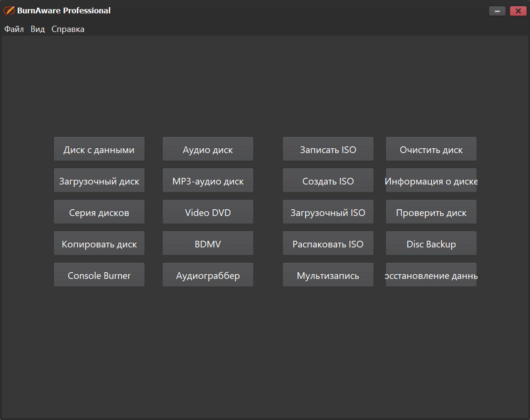The width and height of the screenshot is (530, 420).
Task: Launch the Аудио диск tool
Action: [x=208, y=149]
